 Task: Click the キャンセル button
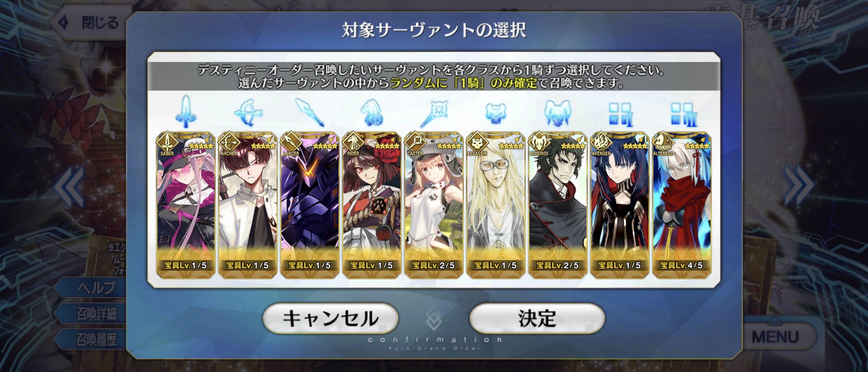(331, 318)
